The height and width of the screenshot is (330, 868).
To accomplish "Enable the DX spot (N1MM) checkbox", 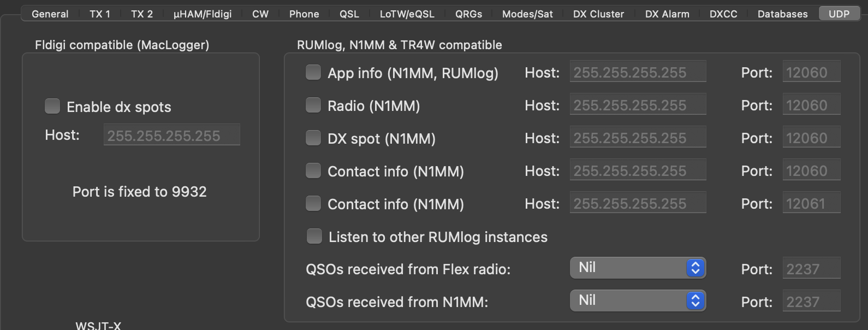I will (313, 138).
